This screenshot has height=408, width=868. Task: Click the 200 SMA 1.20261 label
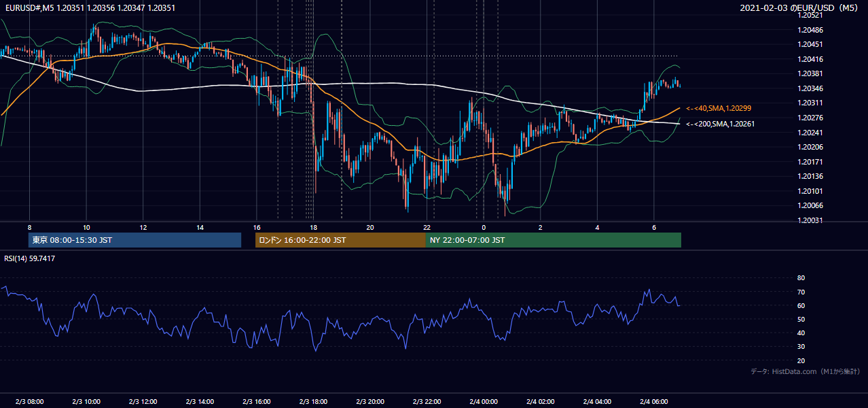coord(720,124)
